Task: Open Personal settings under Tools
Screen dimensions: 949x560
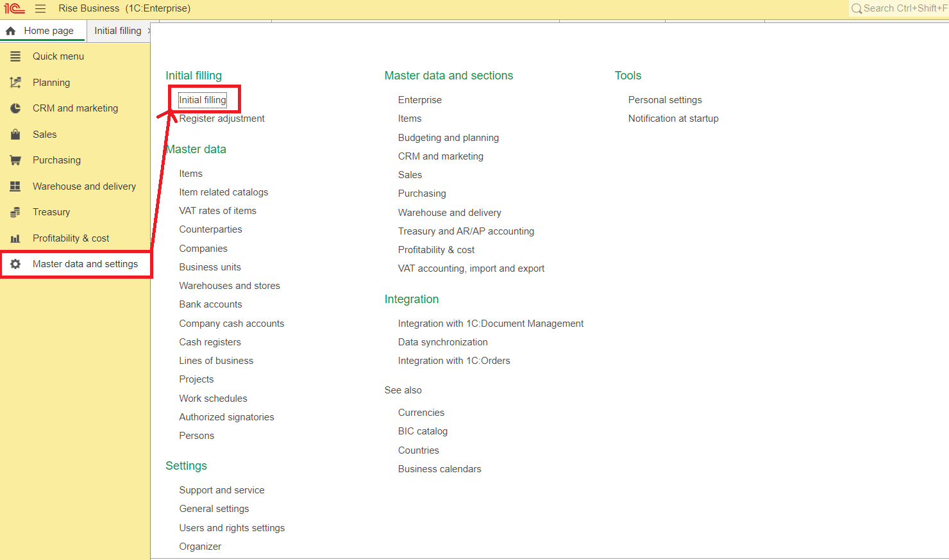Action: (x=665, y=100)
